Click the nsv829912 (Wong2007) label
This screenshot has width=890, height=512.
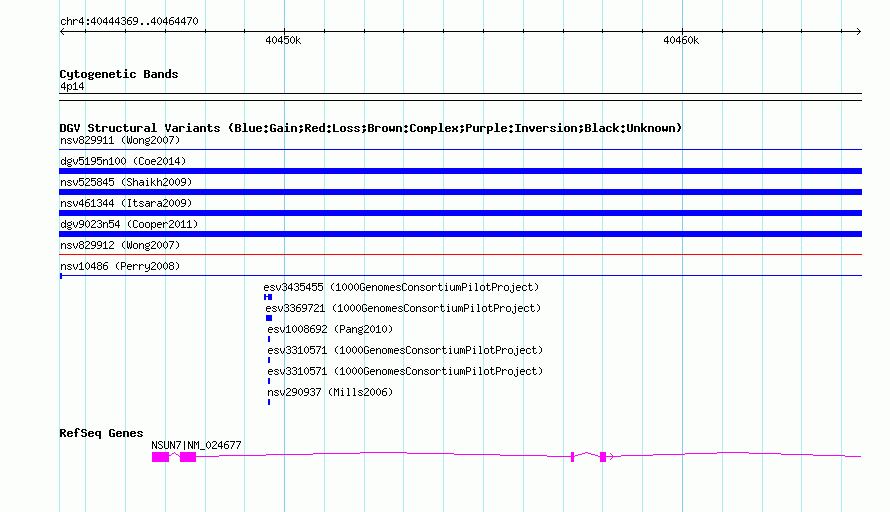120,245
